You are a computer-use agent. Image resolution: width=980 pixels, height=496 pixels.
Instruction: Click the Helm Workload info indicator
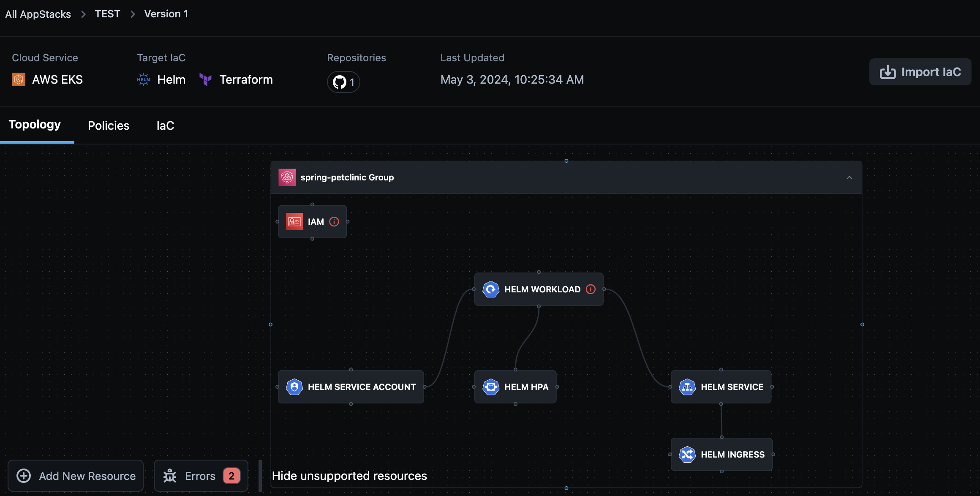[x=591, y=289]
